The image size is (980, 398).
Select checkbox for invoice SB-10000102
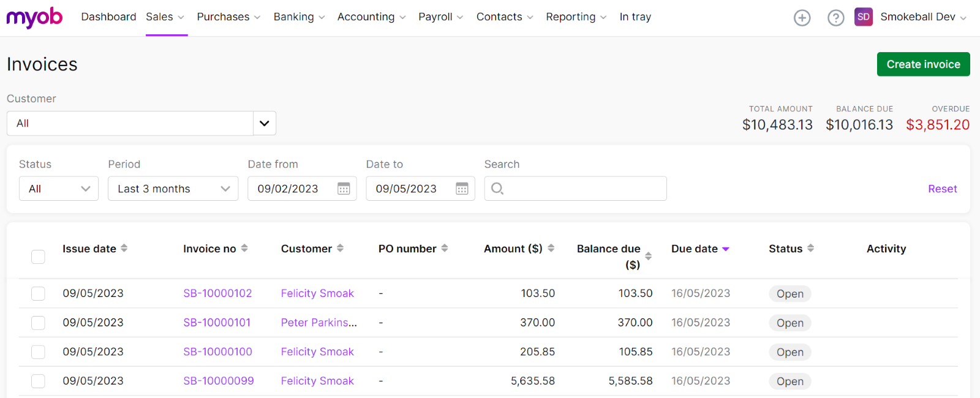[x=38, y=294]
